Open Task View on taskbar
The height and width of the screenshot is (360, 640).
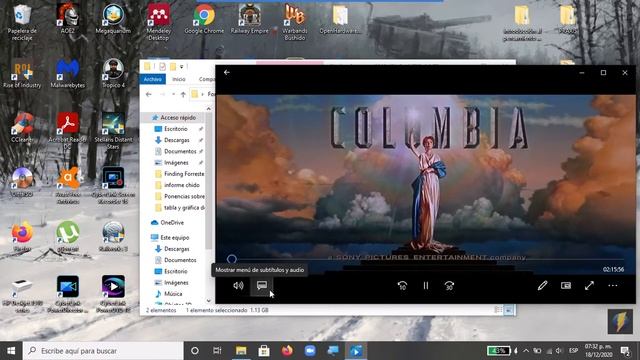(217, 351)
